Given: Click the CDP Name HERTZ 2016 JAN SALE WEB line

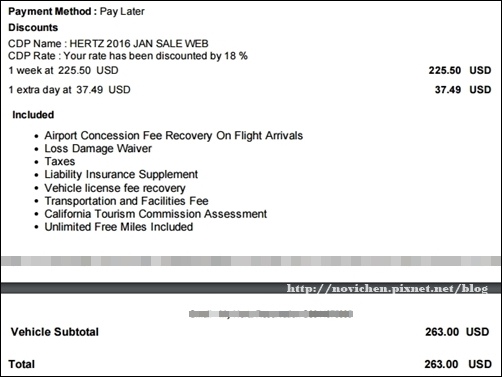Looking at the screenshot, I should pyautogui.click(x=108, y=43).
